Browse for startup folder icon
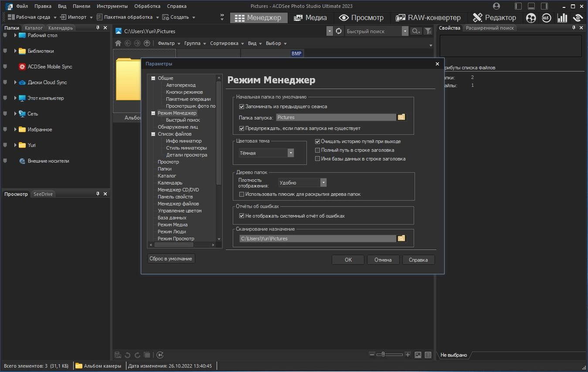The width and height of the screenshot is (588, 372). click(x=401, y=117)
